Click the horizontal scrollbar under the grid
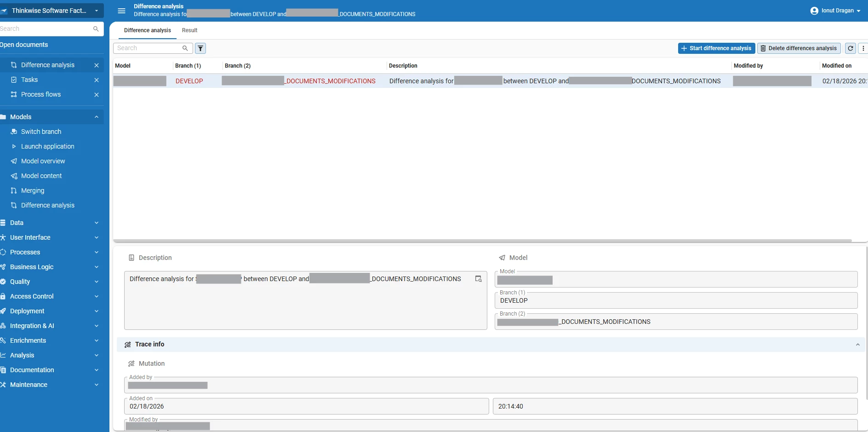Viewport: 868px width, 432px height. pos(482,241)
